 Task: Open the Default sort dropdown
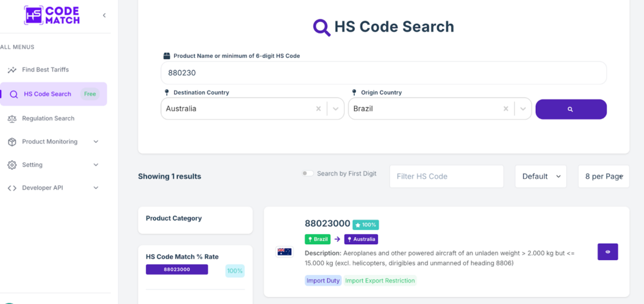click(x=540, y=176)
